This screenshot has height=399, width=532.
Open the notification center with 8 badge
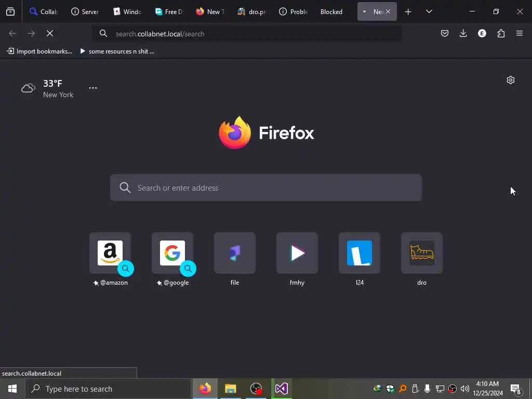[x=516, y=389]
